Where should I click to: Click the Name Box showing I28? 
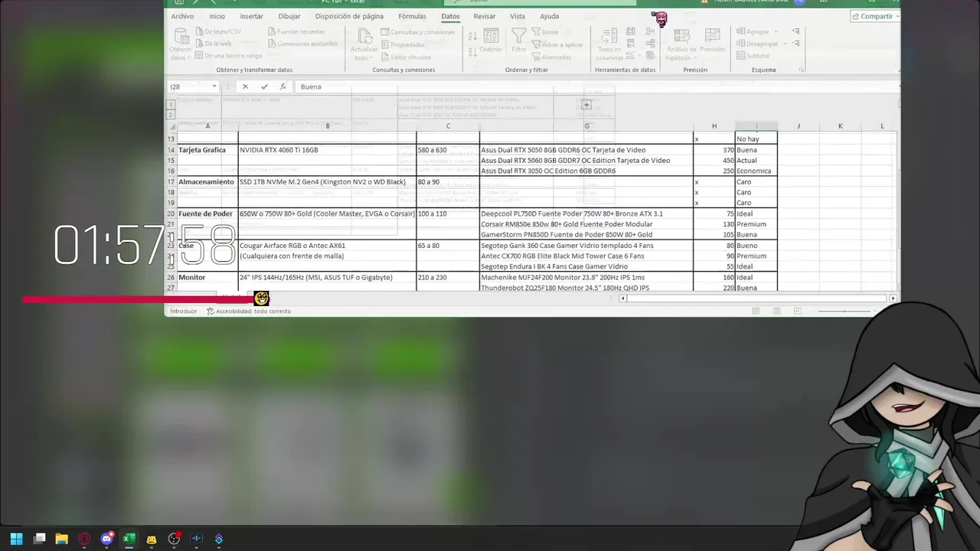tap(188, 86)
